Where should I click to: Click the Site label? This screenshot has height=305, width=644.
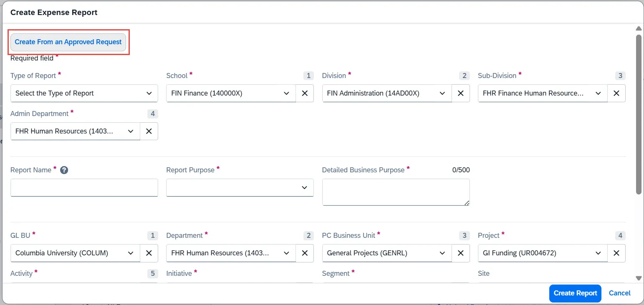(x=483, y=273)
